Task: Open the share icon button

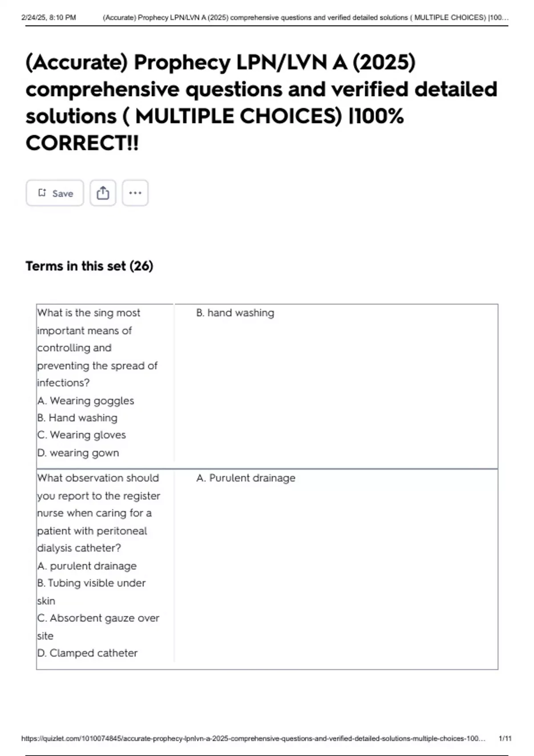Action: pyautogui.click(x=103, y=193)
